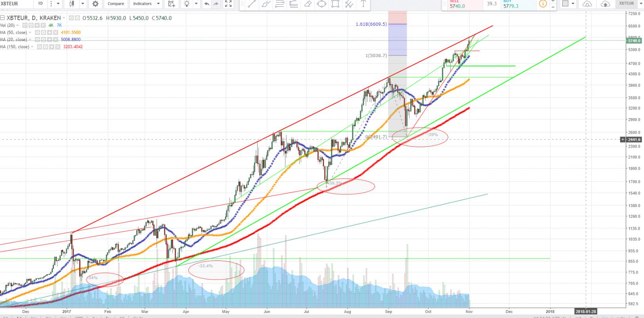
Task: Click the BUY 5779.3 button
Action: point(518,4)
